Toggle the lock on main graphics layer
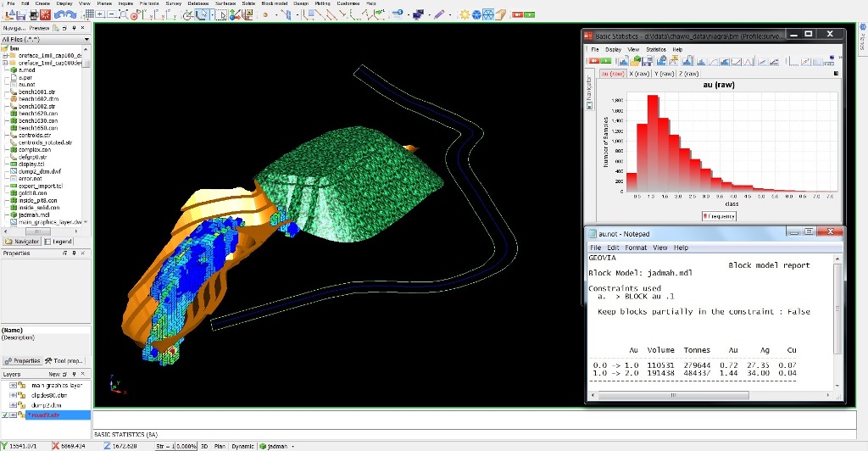 click(21, 385)
